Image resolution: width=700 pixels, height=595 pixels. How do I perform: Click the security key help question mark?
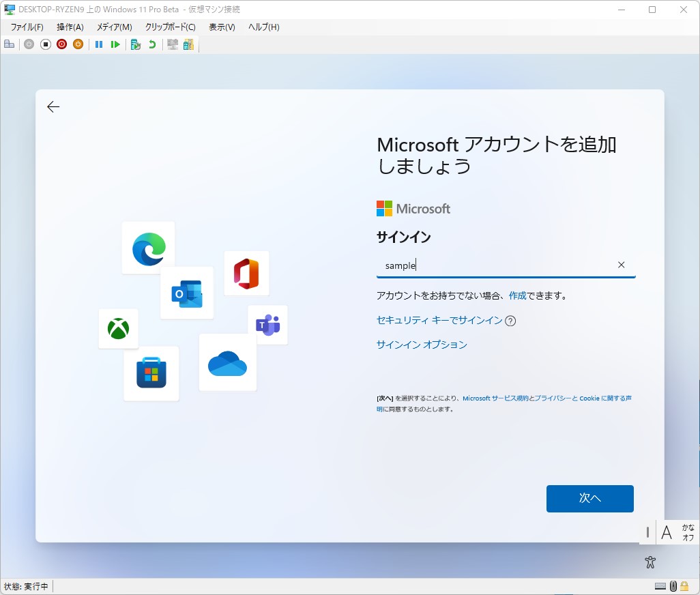[x=510, y=321]
